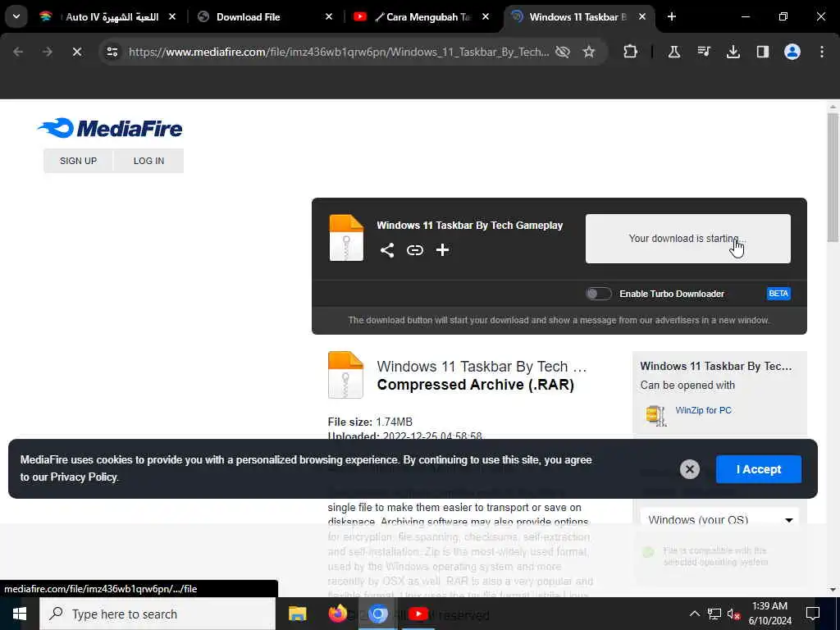Click the WinZip application icon
This screenshot has height=630, width=840.
pos(655,415)
